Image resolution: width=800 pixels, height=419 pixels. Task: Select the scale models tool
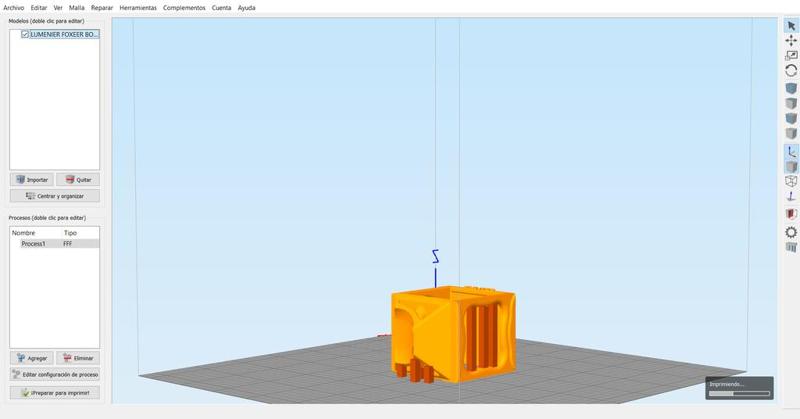coord(791,56)
